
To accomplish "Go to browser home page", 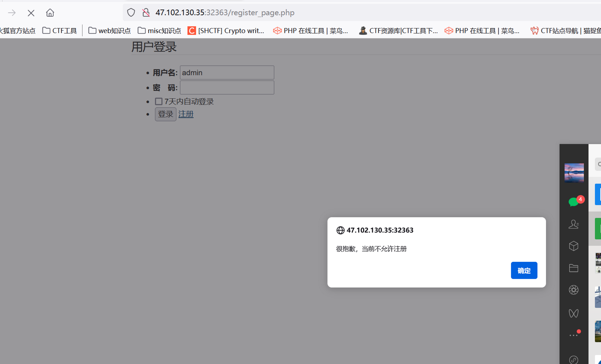I will click(x=50, y=13).
